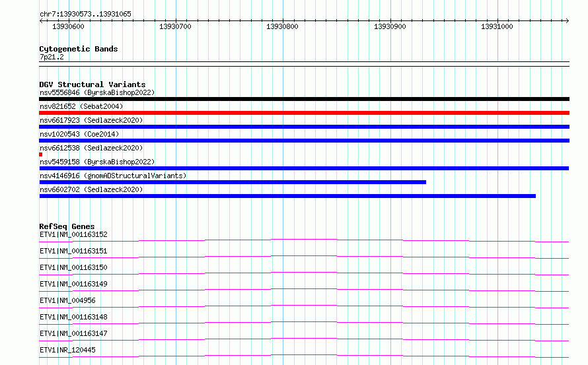Open variant nsv6602702 (Sedlazeck2020) label

click(91, 189)
